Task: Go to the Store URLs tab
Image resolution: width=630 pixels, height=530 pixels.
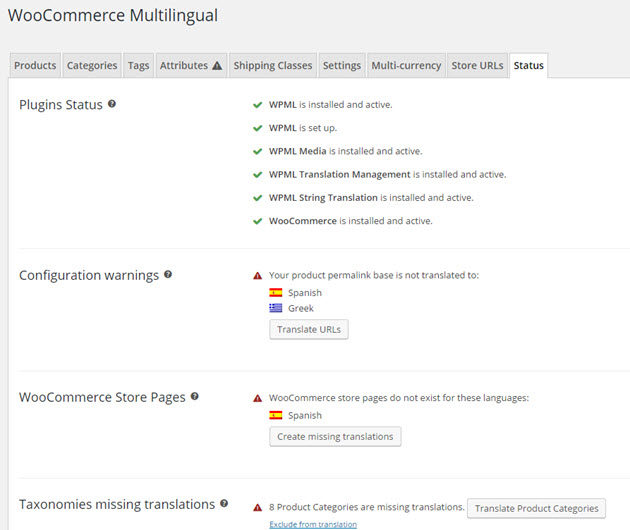Action: [x=477, y=65]
